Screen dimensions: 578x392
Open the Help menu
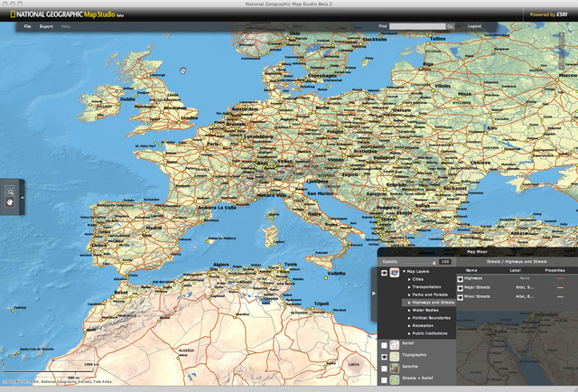point(66,26)
